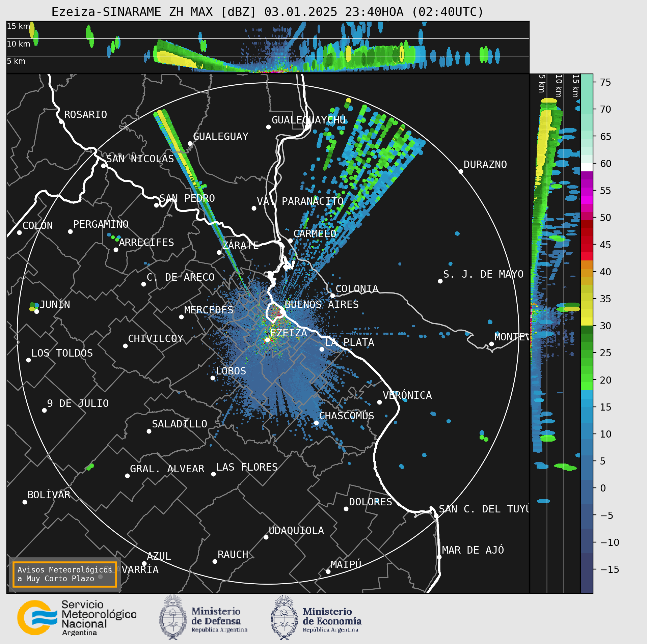The height and width of the screenshot is (644, 647).
Task: Select the MAIPÚ city label
Action: (346, 564)
